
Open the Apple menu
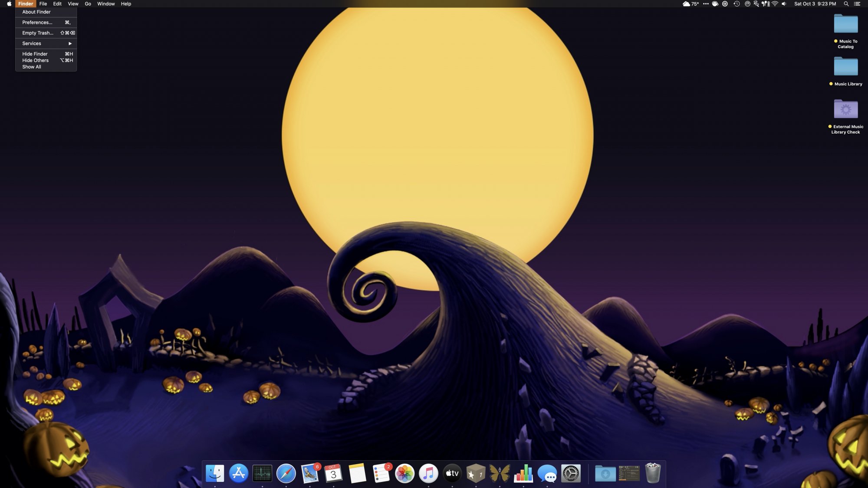point(9,4)
